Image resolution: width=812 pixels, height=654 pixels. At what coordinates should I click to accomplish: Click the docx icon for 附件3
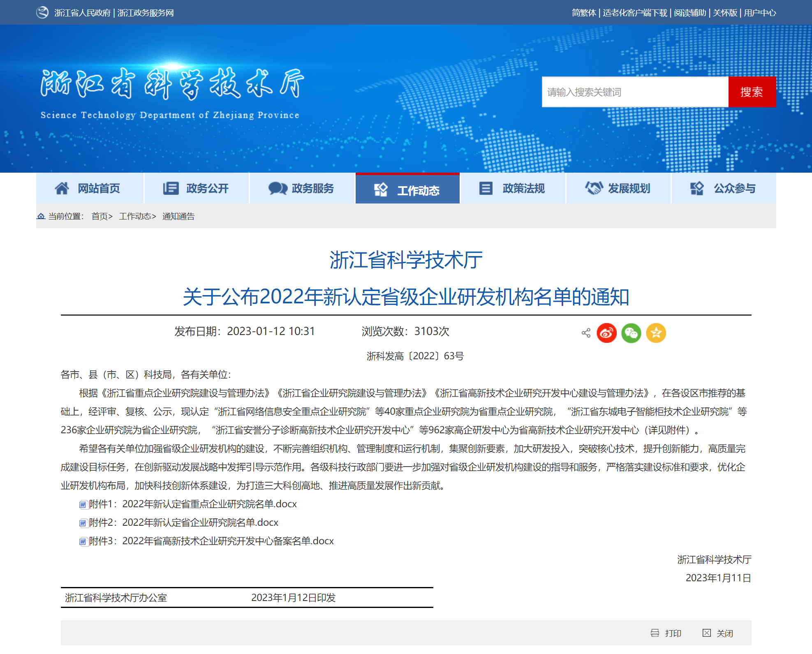point(83,541)
